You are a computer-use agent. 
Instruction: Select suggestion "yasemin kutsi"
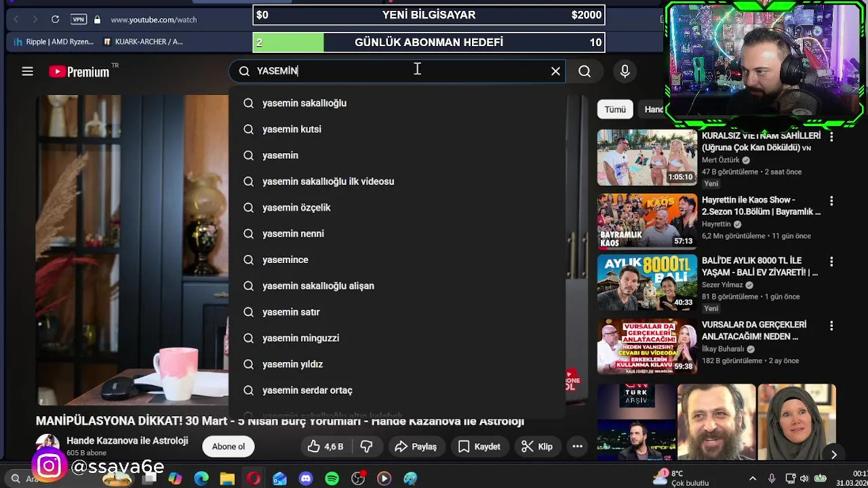click(397, 129)
